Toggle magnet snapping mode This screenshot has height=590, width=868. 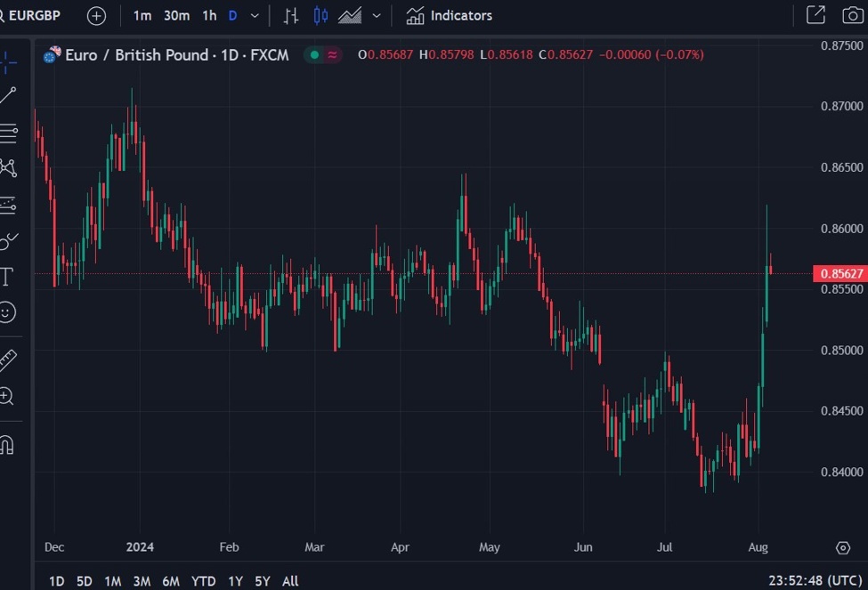(7, 445)
